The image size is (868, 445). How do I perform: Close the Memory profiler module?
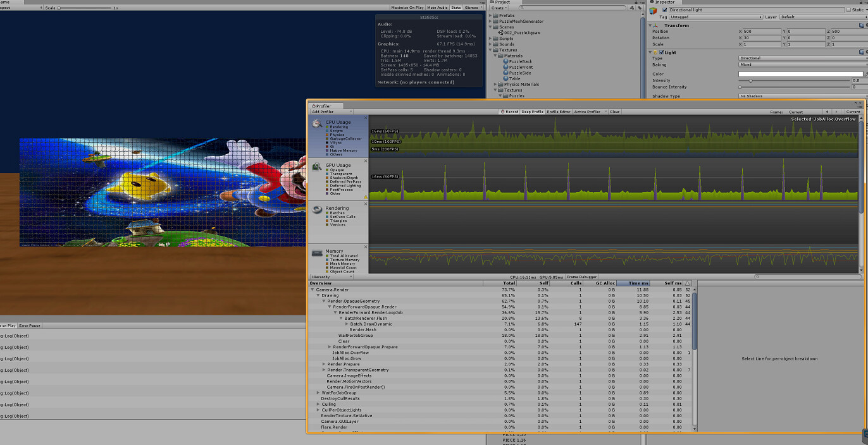point(366,247)
